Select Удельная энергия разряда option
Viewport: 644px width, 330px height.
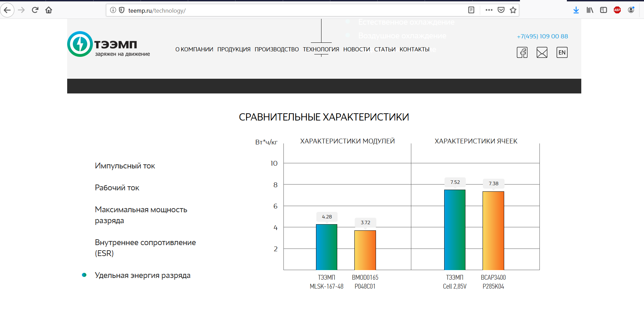pyautogui.click(x=143, y=275)
